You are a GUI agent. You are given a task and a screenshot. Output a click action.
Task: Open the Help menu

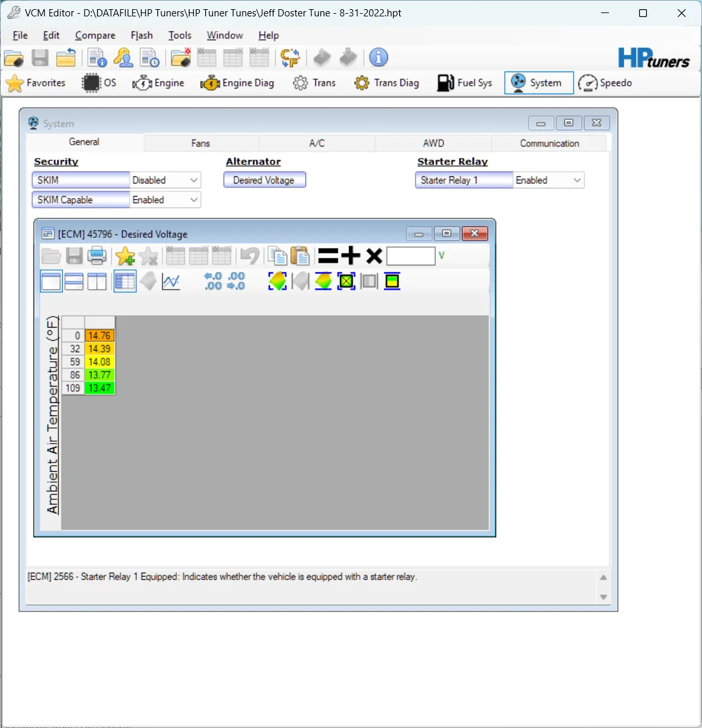268,35
